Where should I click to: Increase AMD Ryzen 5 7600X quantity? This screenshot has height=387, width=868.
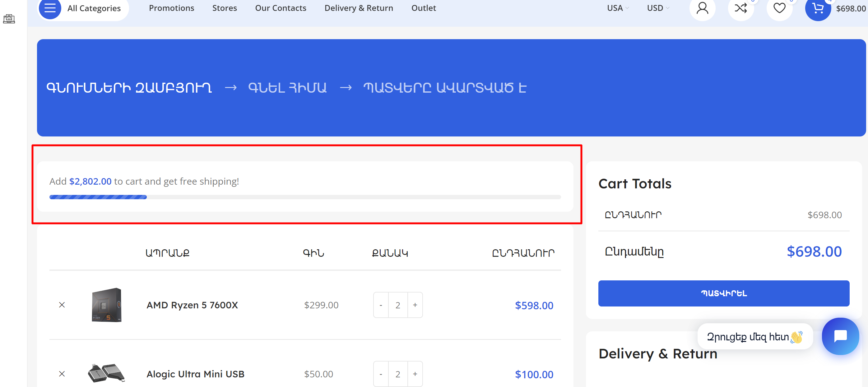[415, 305]
